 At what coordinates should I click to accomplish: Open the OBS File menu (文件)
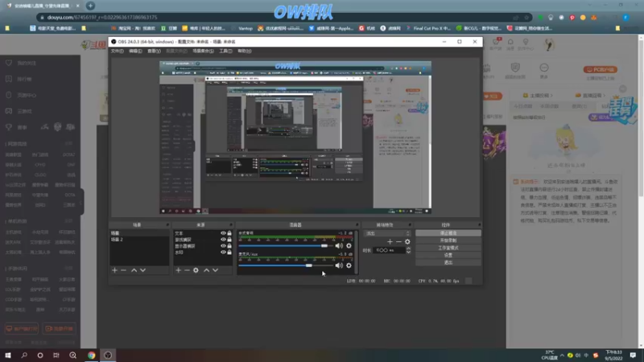click(118, 51)
